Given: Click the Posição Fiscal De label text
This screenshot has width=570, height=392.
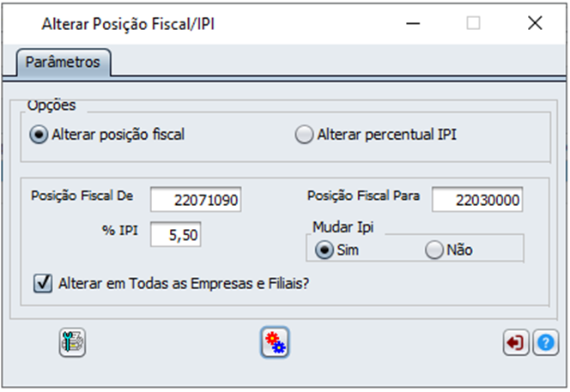Looking at the screenshot, I should [82, 196].
